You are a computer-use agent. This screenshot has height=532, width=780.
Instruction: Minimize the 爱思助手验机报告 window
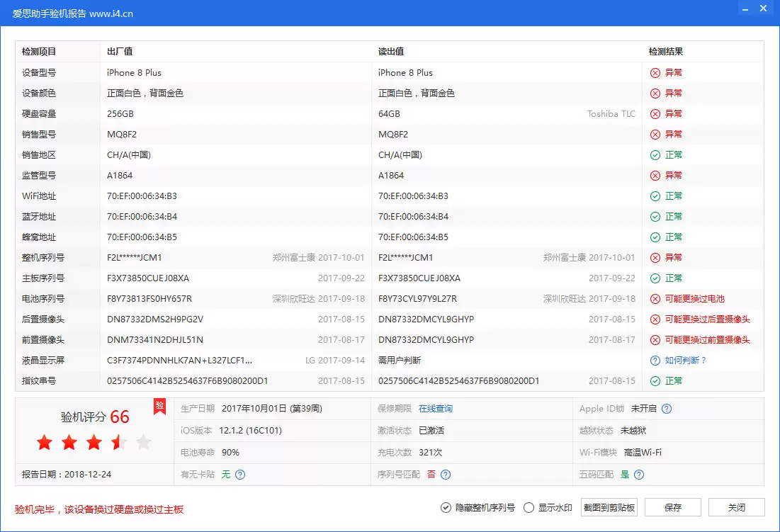[745, 9]
